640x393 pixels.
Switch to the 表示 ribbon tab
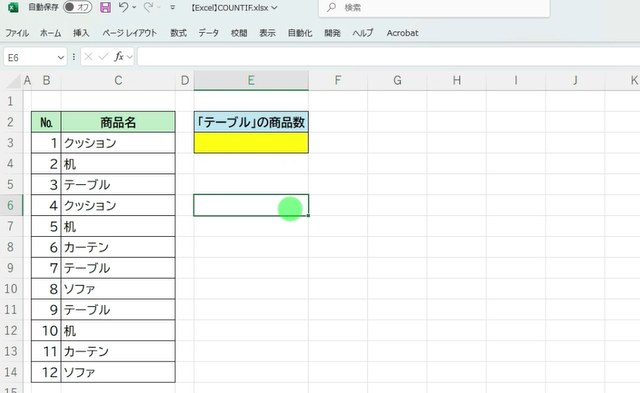(267, 33)
